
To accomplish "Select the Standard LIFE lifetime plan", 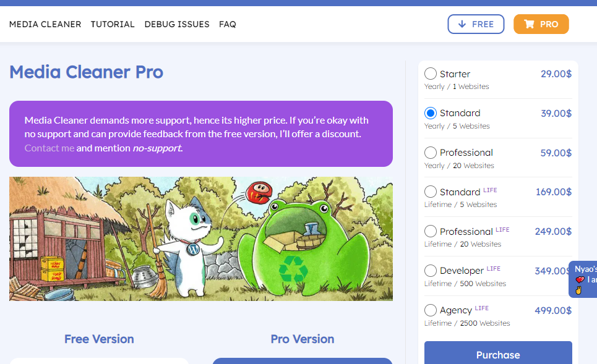I will (431, 192).
